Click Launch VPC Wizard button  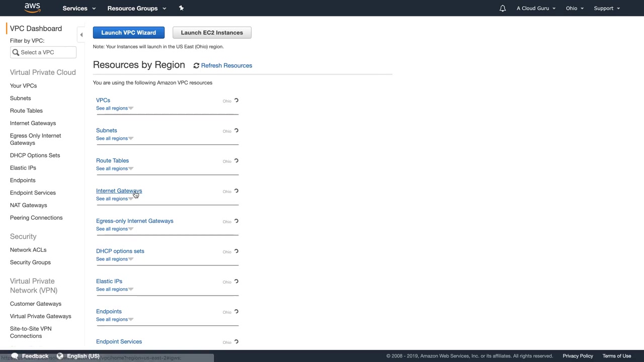coord(128,33)
